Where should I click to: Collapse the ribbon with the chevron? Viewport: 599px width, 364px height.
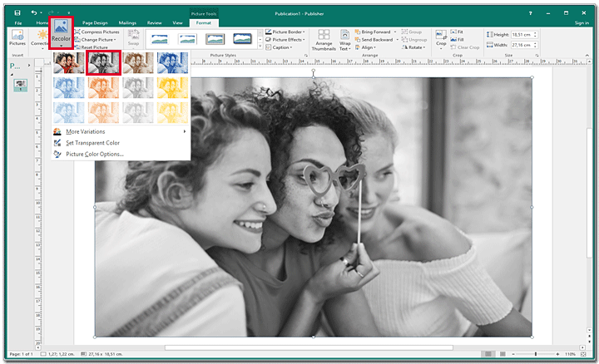click(x=587, y=56)
